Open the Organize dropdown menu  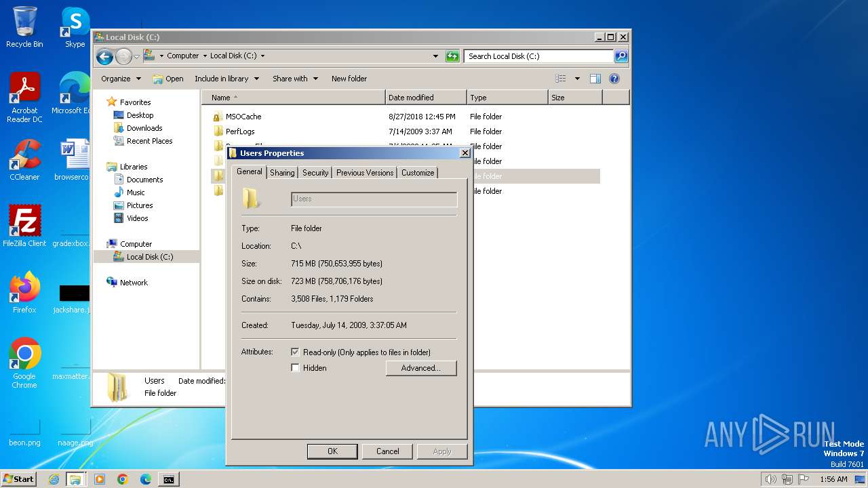click(x=121, y=79)
